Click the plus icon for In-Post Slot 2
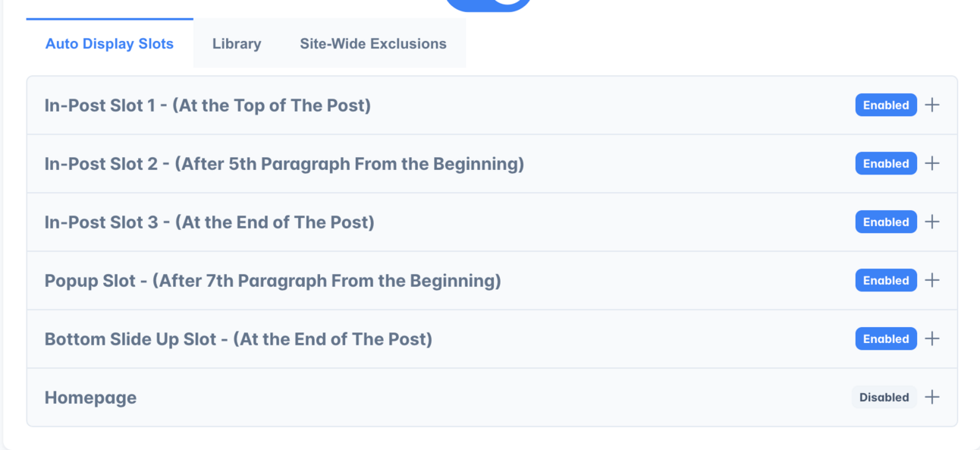980x450 pixels. pos(932,163)
